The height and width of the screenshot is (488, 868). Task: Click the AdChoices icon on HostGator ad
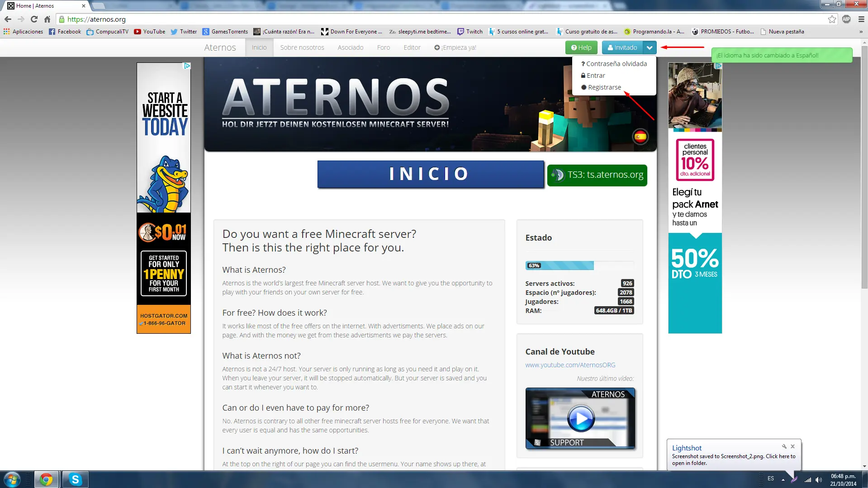tap(187, 66)
